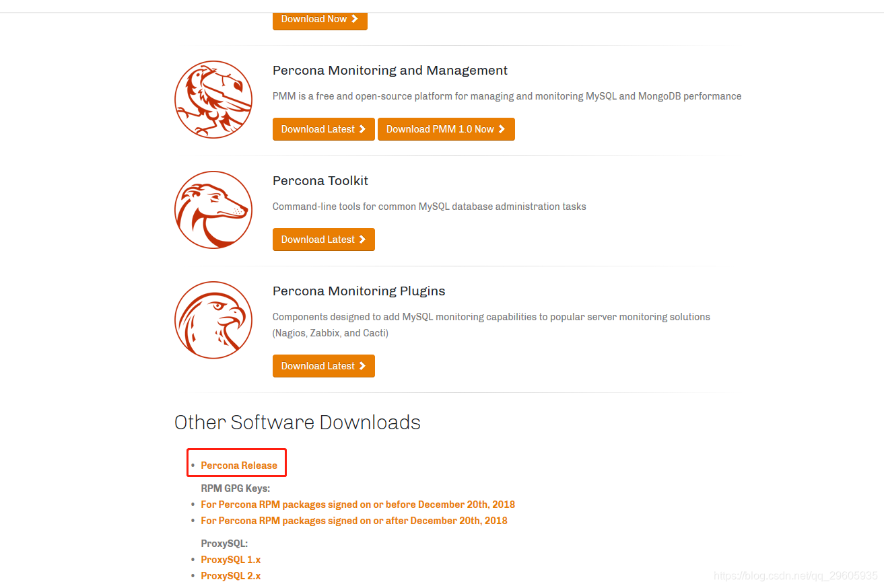Click the Other Software Downloads heading
884x588 pixels.
[x=298, y=422]
